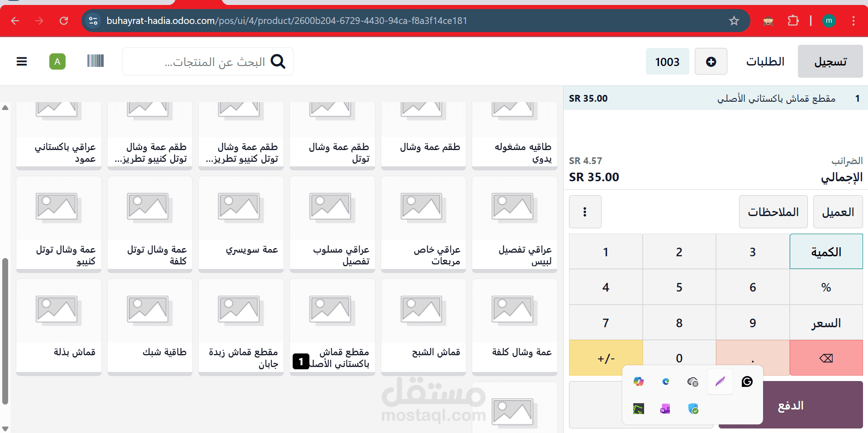This screenshot has height=433, width=868.
Task: Toggle sign with +/- key
Action: [606, 358]
